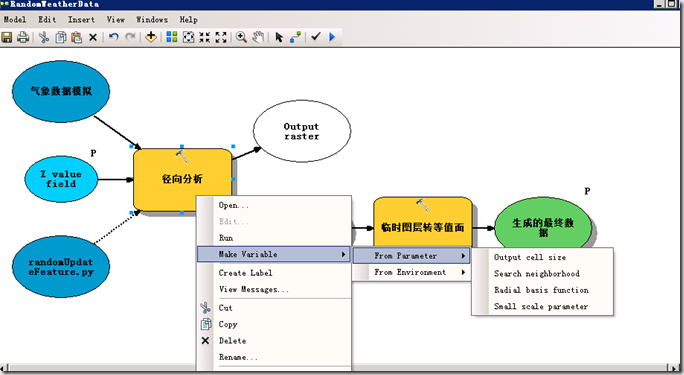Open the Edit menu
Viewport: 684px width, 375px height.
47,20
